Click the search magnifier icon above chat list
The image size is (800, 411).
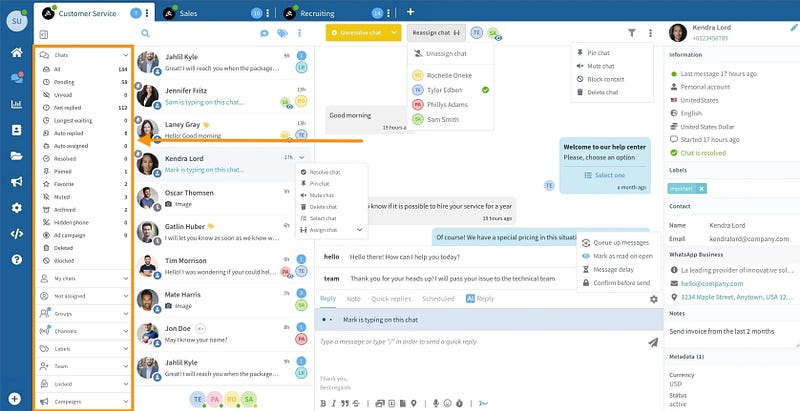coord(146,33)
